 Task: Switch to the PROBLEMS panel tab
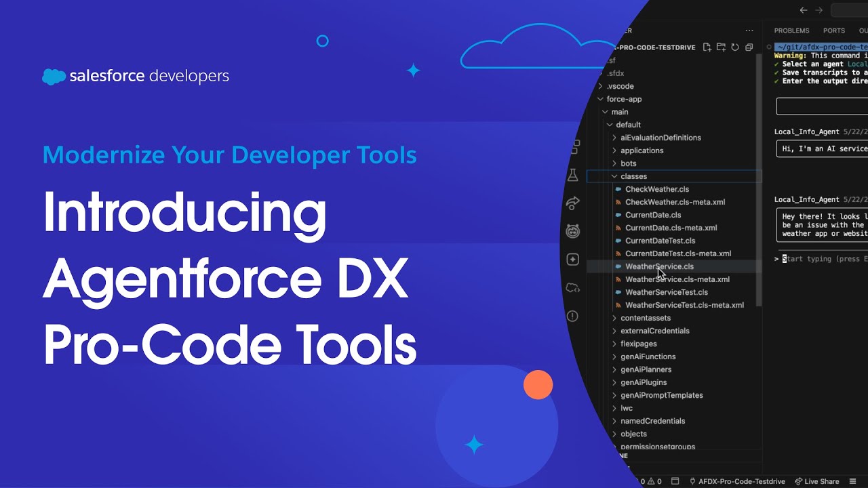[791, 30]
